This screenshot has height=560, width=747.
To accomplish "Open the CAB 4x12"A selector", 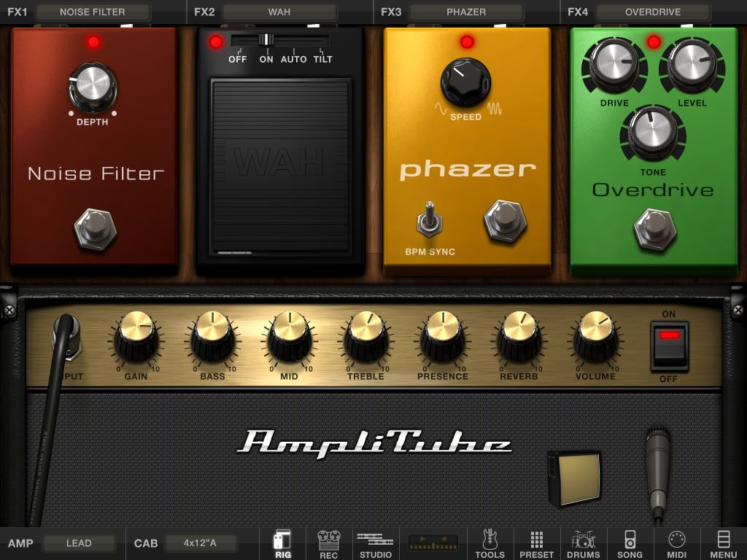I will click(201, 543).
